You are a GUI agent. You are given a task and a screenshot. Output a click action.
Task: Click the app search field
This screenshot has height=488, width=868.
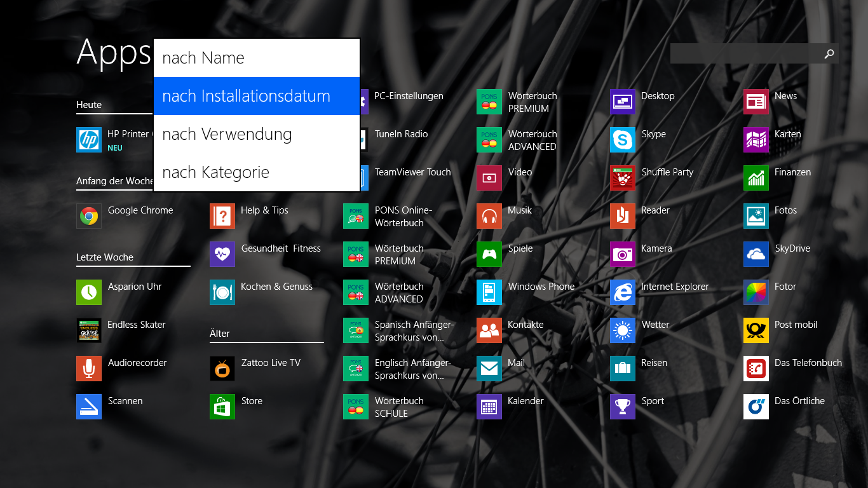coord(754,53)
